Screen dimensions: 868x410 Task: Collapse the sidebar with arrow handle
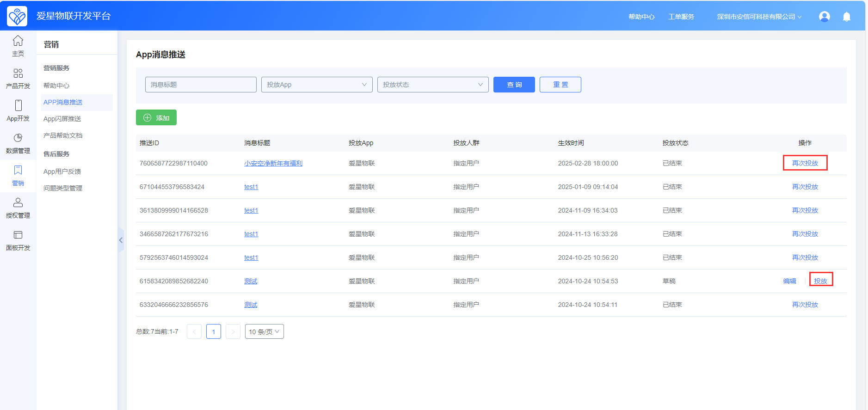click(x=121, y=240)
